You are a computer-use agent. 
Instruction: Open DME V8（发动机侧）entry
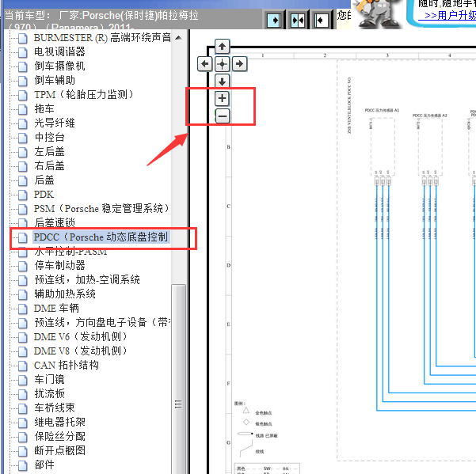click(x=80, y=351)
